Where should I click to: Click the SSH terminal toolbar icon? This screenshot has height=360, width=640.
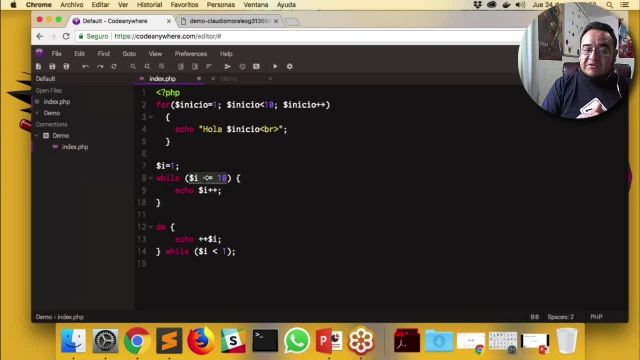[x=256, y=66]
